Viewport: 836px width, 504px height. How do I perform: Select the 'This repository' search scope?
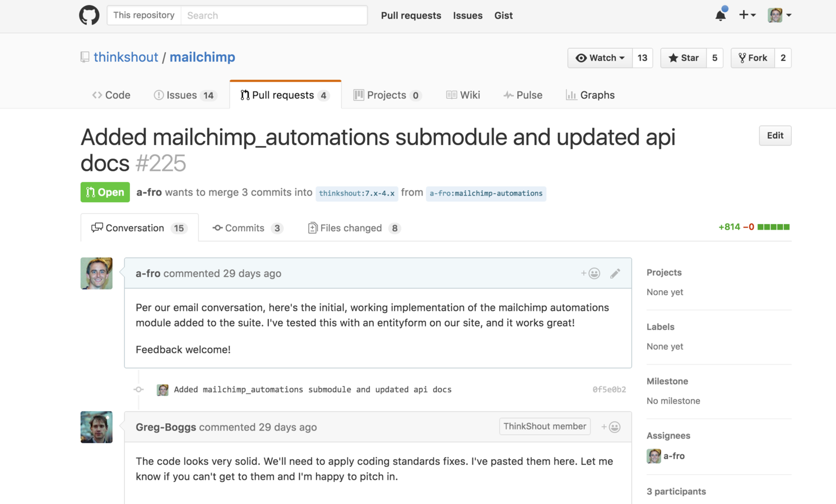tap(143, 15)
